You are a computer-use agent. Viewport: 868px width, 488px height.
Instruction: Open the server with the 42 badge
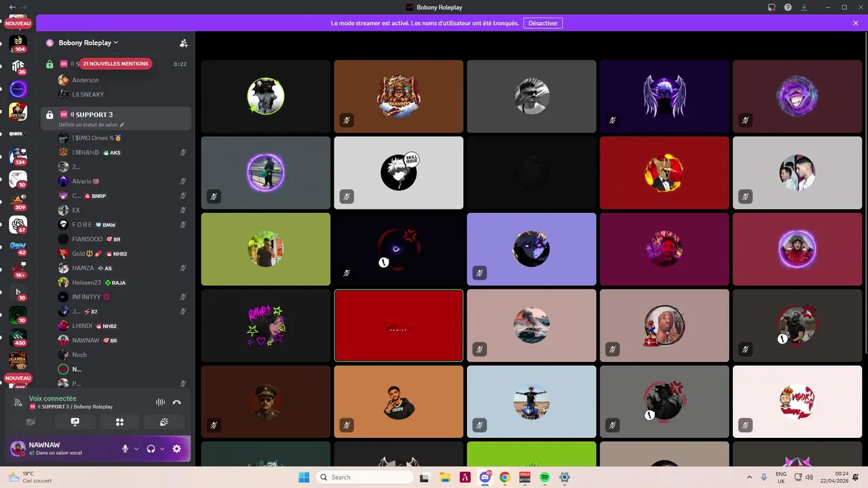pyautogui.click(x=18, y=247)
